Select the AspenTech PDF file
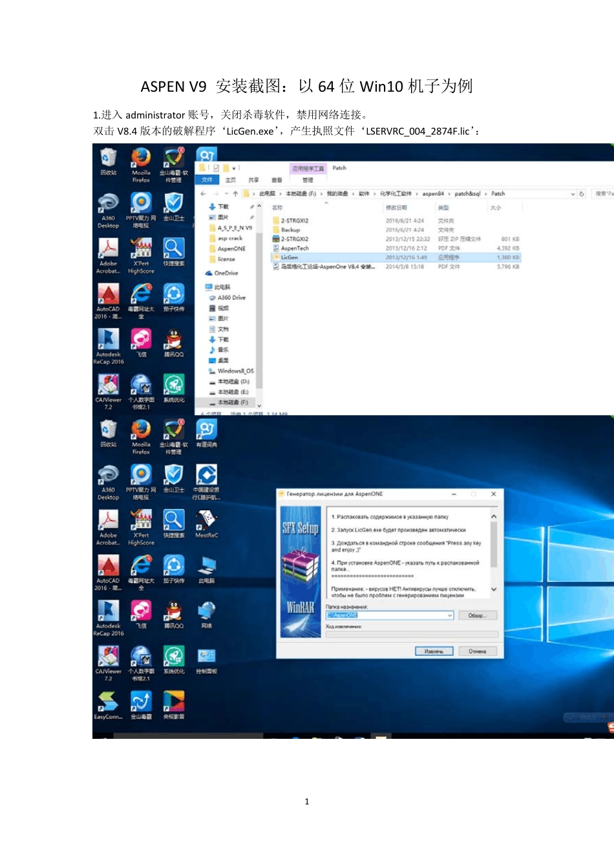The height and width of the screenshot is (868, 614). [x=295, y=248]
